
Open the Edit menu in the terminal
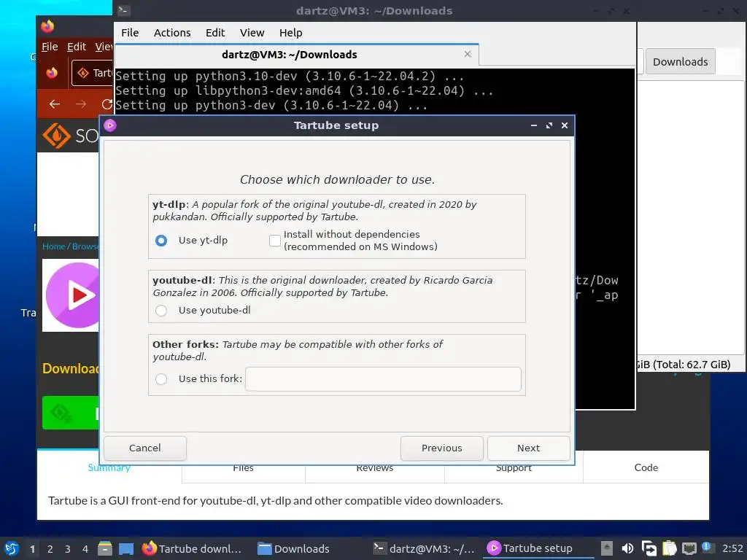215,33
